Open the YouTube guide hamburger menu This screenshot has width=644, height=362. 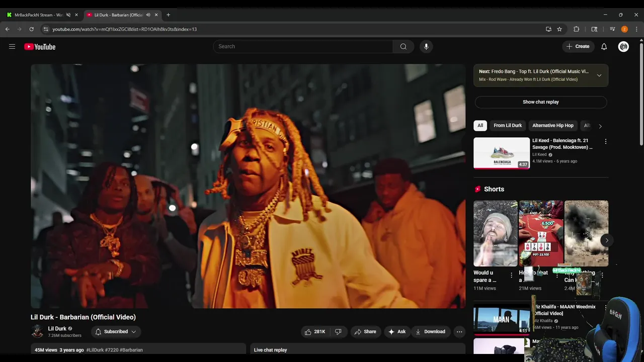click(12, 46)
